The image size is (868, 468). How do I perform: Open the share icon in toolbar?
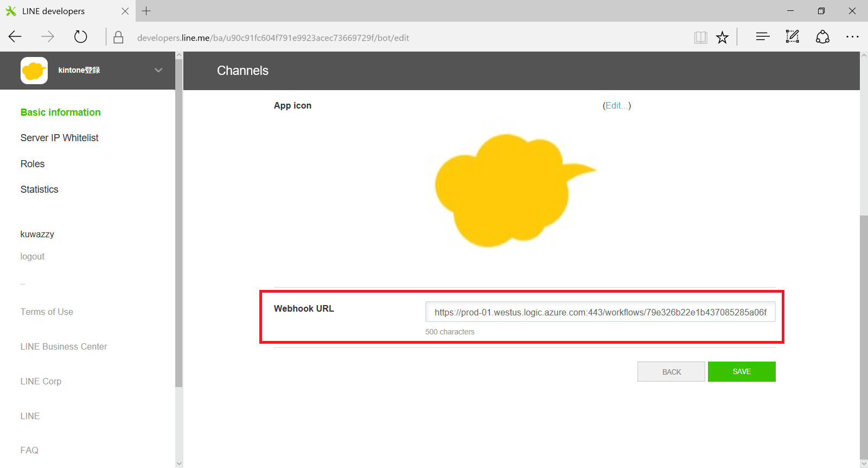tap(822, 37)
